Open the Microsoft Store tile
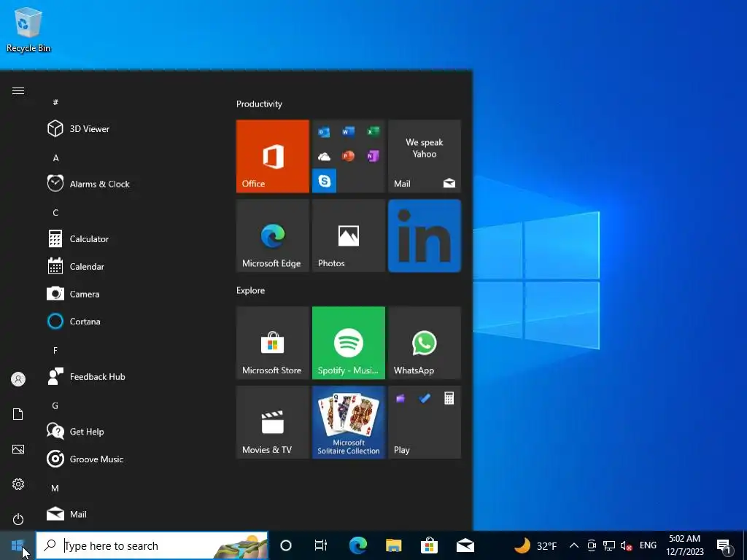This screenshot has height=560, width=747. coord(273,343)
